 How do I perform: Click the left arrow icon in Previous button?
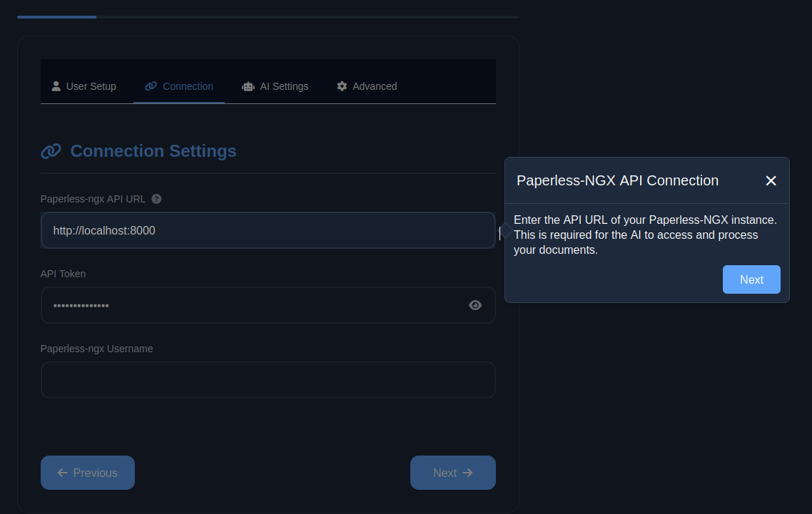62,473
